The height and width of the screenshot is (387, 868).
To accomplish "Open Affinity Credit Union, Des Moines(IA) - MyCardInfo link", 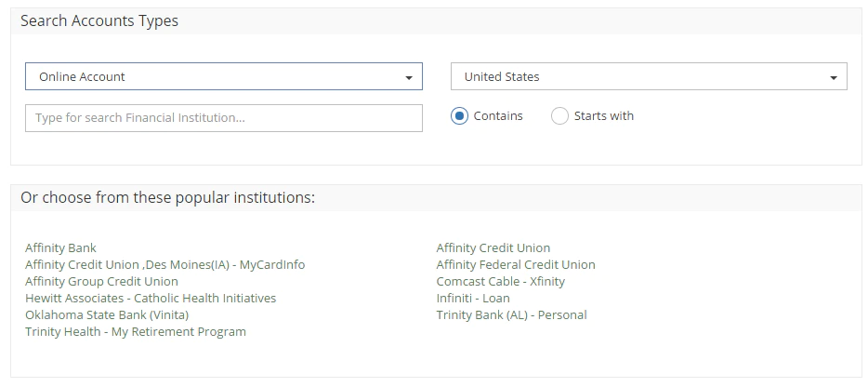I will point(165,264).
